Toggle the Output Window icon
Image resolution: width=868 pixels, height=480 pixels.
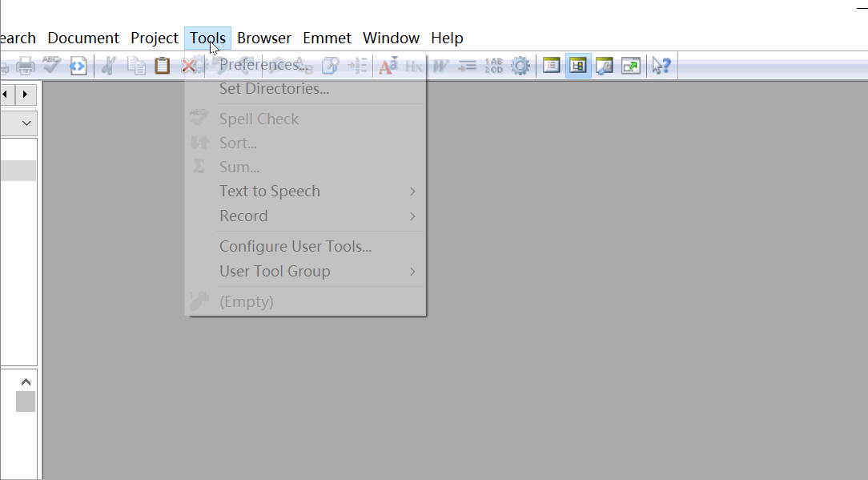pos(605,66)
